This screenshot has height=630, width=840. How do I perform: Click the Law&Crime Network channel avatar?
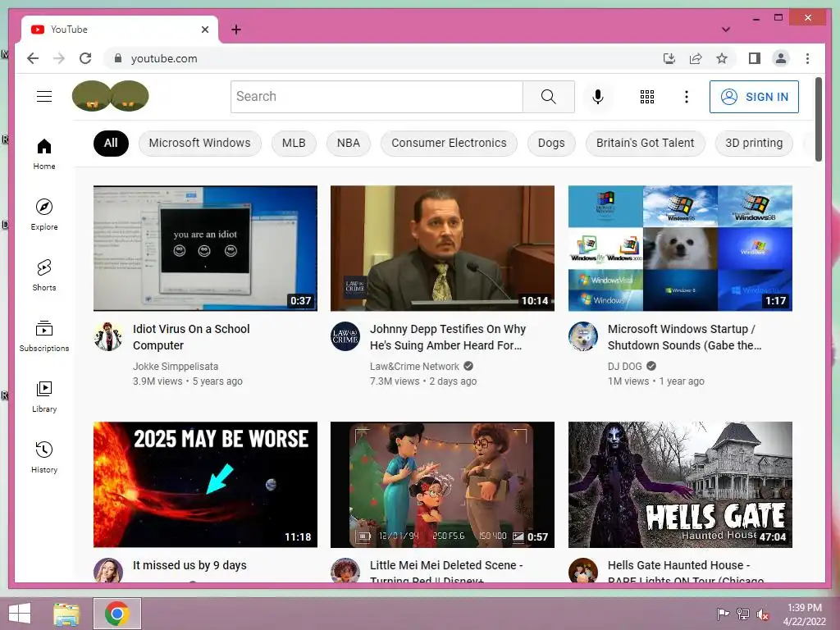pyautogui.click(x=345, y=336)
